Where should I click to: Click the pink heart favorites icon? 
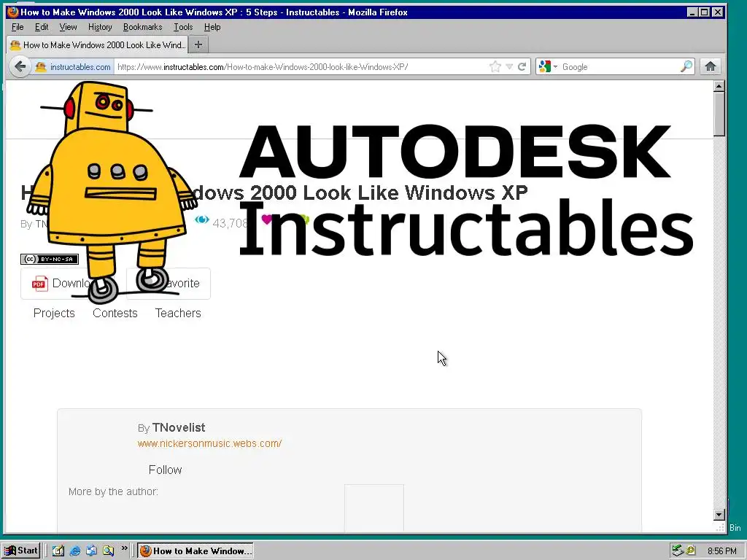[x=267, y=219]
